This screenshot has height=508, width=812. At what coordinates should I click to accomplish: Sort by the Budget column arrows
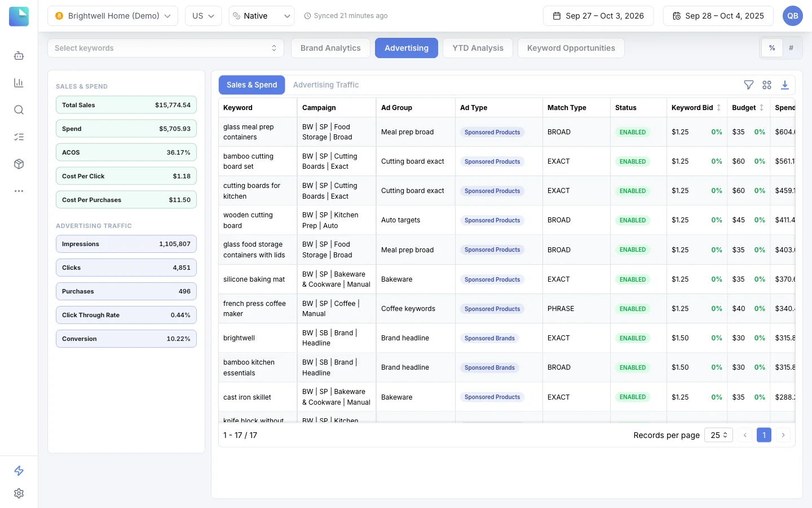click(761, 108)
